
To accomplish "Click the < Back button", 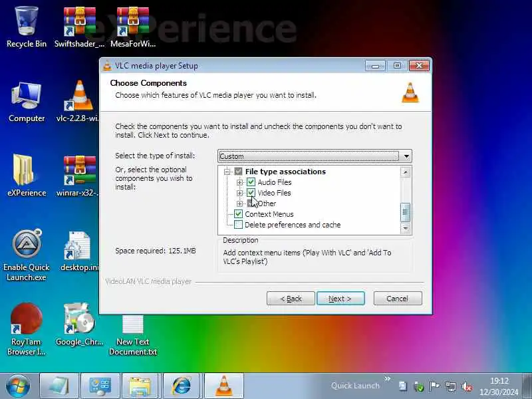I will pyautogui.click(x=291, y=299).
